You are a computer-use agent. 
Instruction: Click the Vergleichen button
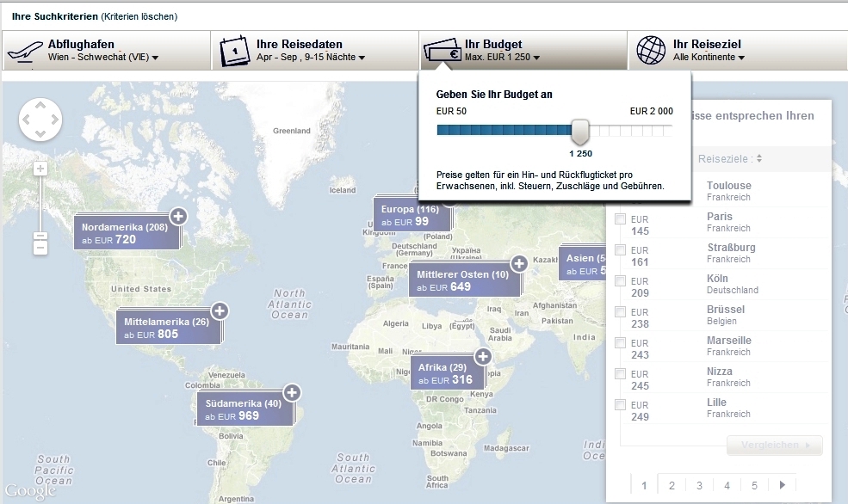(x=775, y=446)
